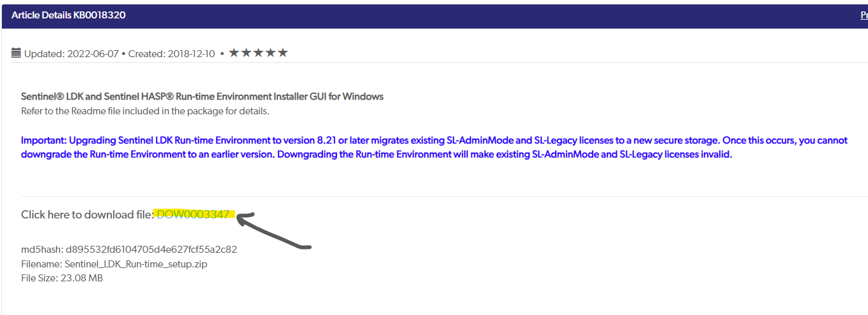Viewport: 868px width, 315px height.
Task: Click the File Size 23.08 MB line
Action: pos(62,278)
